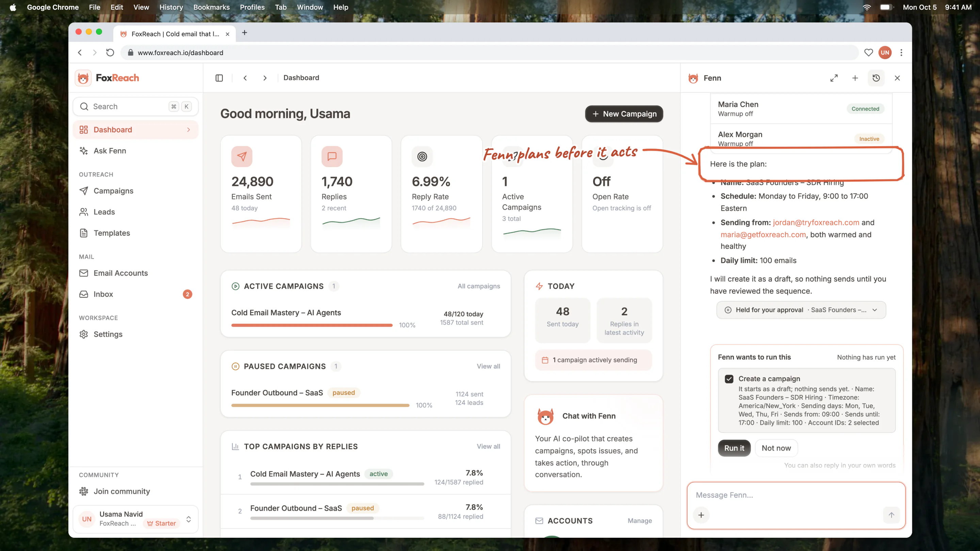Click the Reply Rate target icon
Image resolution: width=980 pixels, height=551 pixels.
[x=422, y=156]
